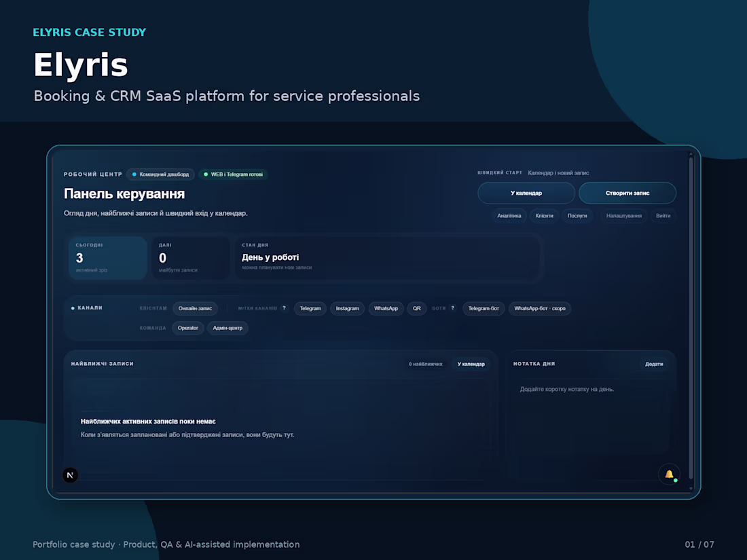Click the scrollbar down arrow
Viewport: 747px width, 560px height.
coord(691,489)
